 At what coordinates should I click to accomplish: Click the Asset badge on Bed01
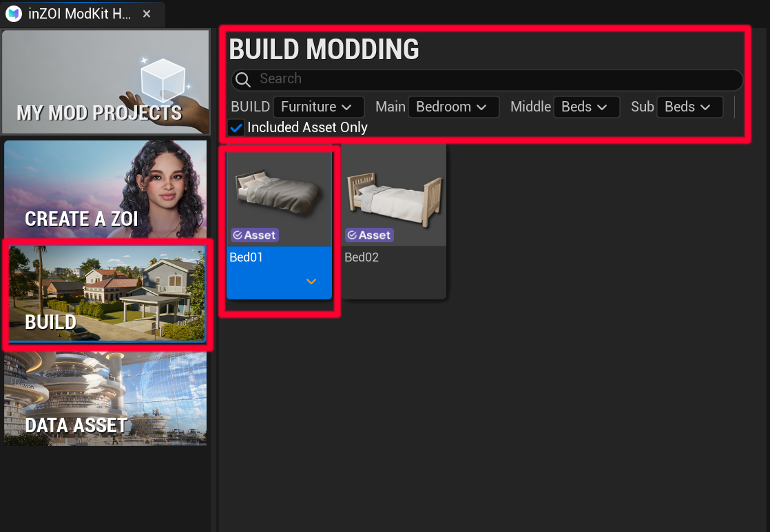click(255, 235)
